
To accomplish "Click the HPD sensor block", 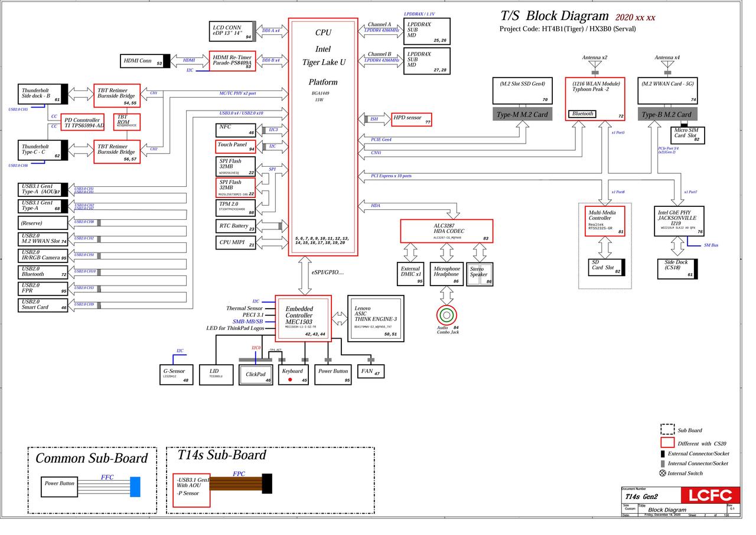I will (x=412, y=119).
